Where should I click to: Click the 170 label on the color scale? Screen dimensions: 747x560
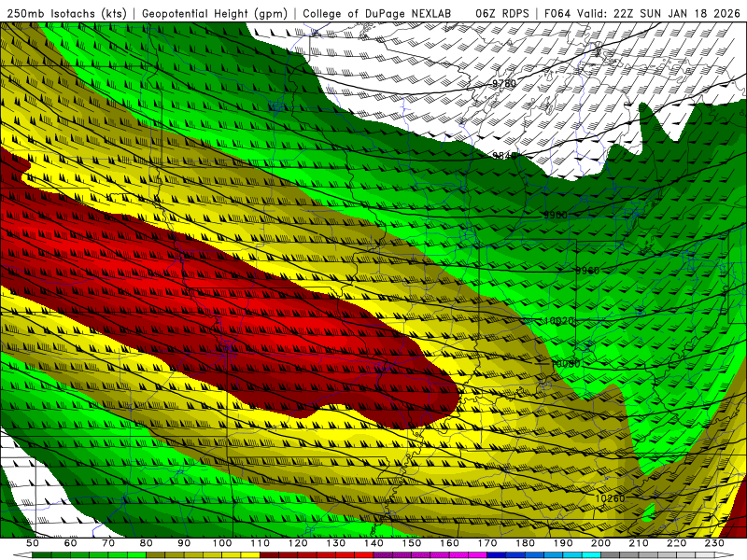(487, 543)
